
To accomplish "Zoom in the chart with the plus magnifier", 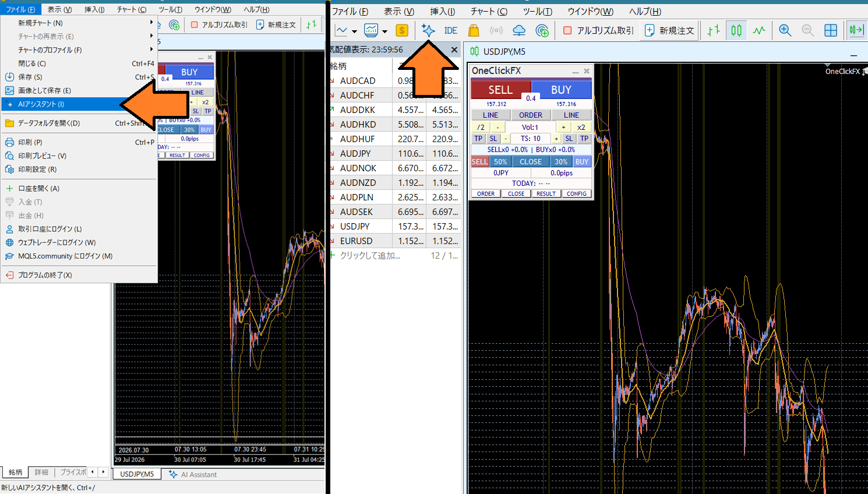I will coord(785,30).
